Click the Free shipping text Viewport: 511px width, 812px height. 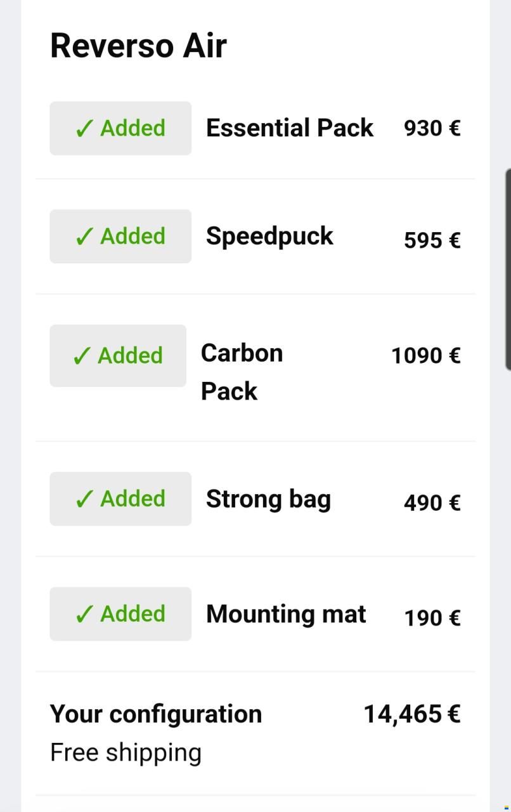click(126, 752)
